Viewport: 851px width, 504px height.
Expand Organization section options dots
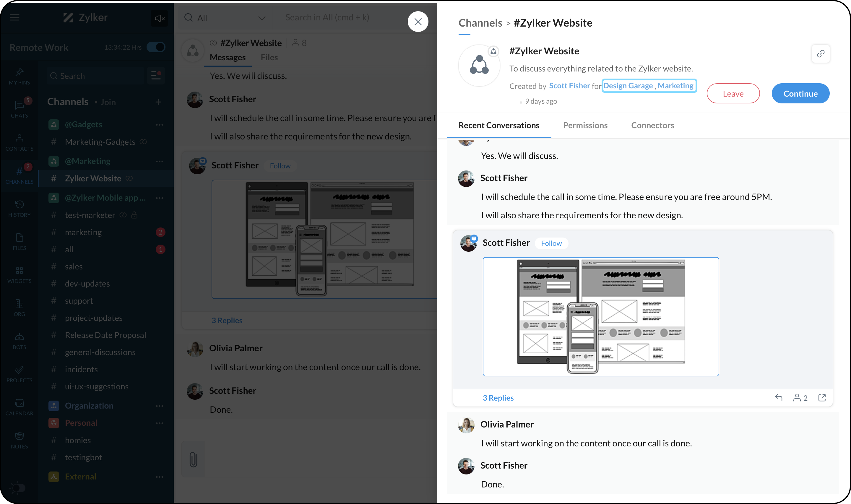(159, 406)
